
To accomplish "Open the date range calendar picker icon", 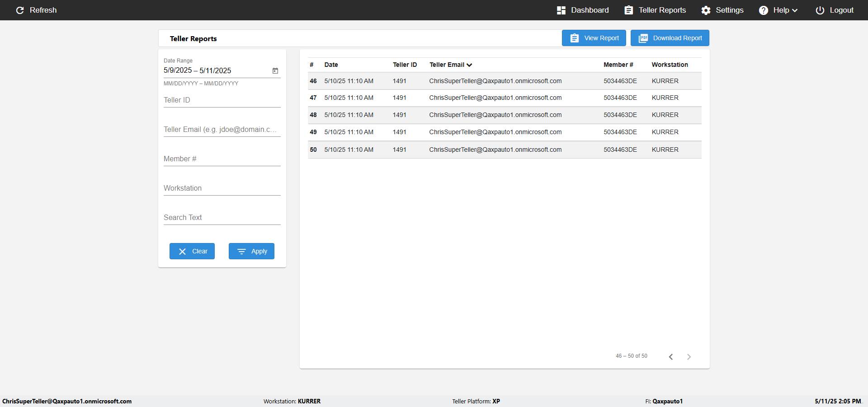I will [x=275, y=70].
